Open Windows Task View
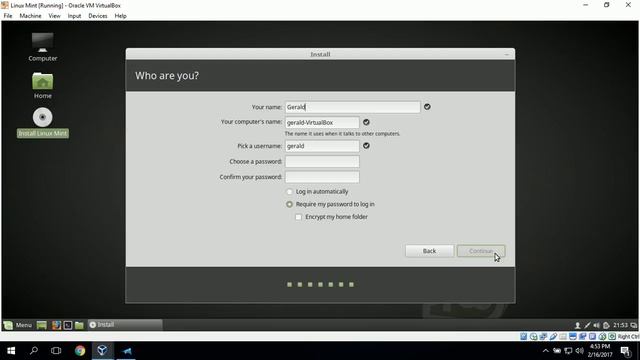The width and height of the screenshot is (640, 360). tap(56, 351)
